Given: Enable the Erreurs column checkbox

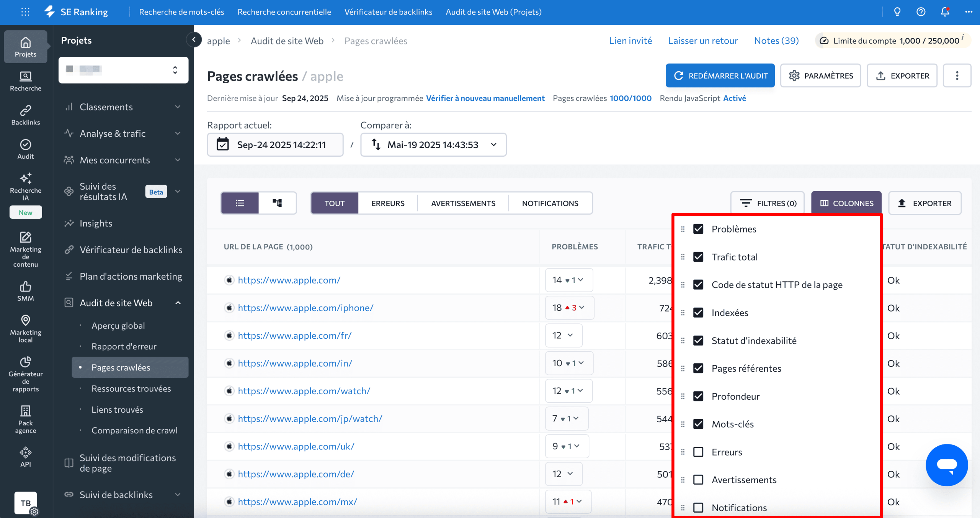Looking at the screenshot, I should tap(698, 452).
